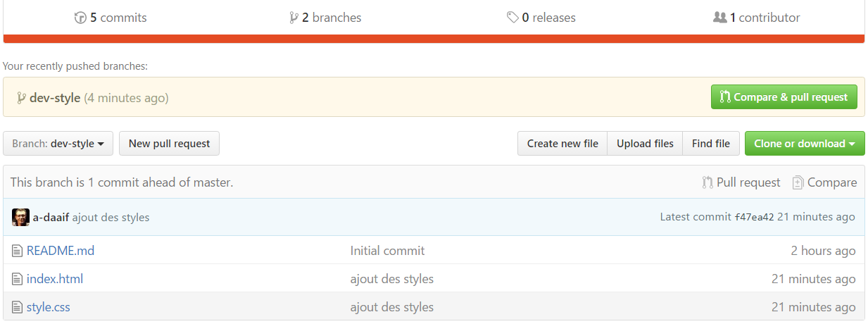Click the Compare diff icon
Viewport: 868px width, 324px height.
798,183
